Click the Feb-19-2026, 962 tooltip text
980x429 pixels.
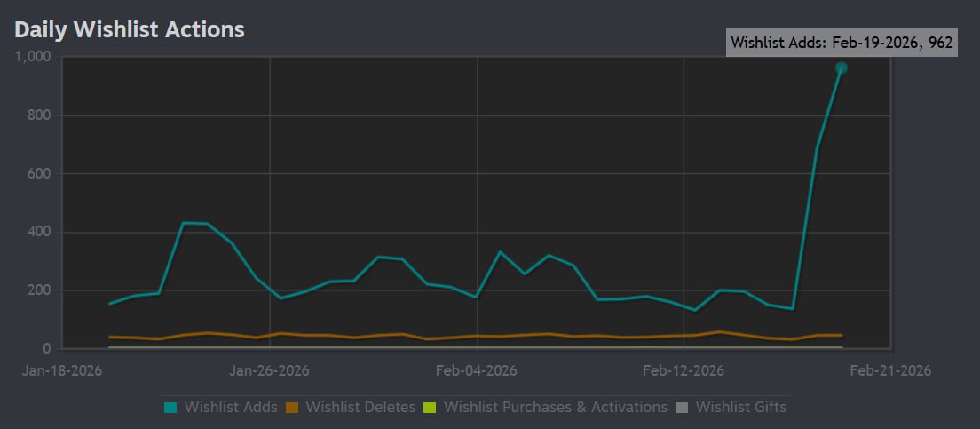(842, 44)
